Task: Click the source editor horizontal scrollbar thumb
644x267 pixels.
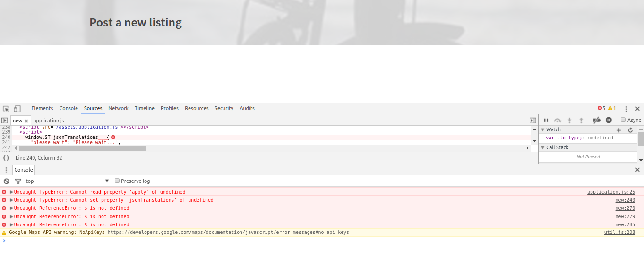Action: 82,148
